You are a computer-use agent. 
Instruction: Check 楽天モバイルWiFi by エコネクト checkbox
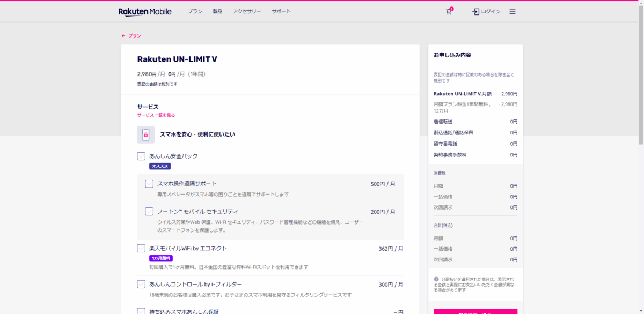(141, 248)
